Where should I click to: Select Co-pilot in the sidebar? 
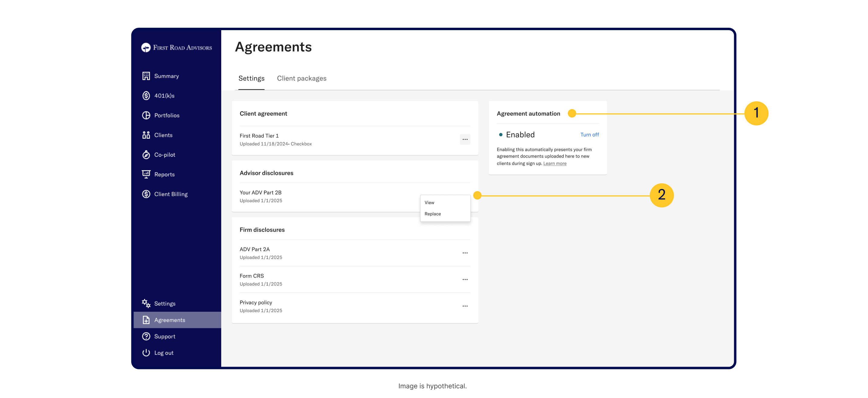pyautogui.click(x=165, y=155)
